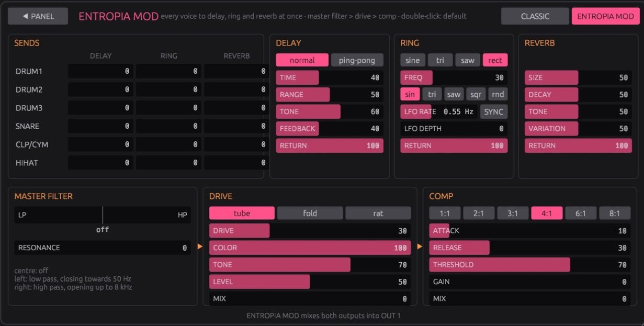Viewport: 644px width, 326px height.
Task: Adjust the delay FEEDBACK slider
Action: 330,128
